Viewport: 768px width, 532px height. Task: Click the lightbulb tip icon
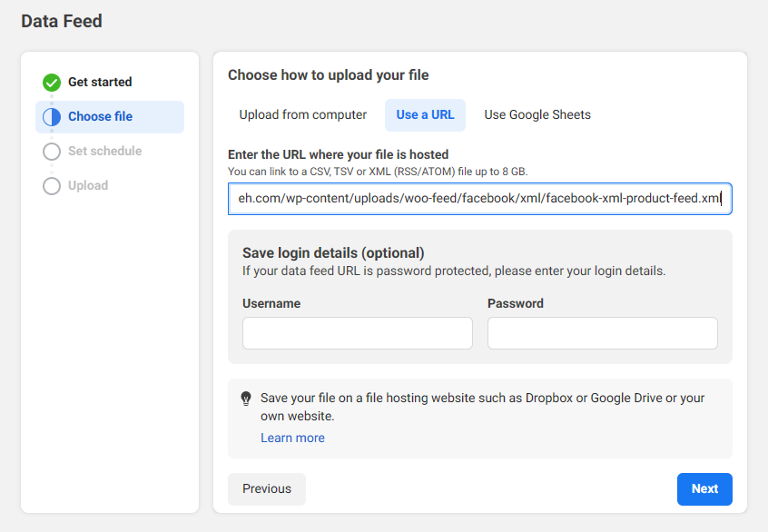246,399
